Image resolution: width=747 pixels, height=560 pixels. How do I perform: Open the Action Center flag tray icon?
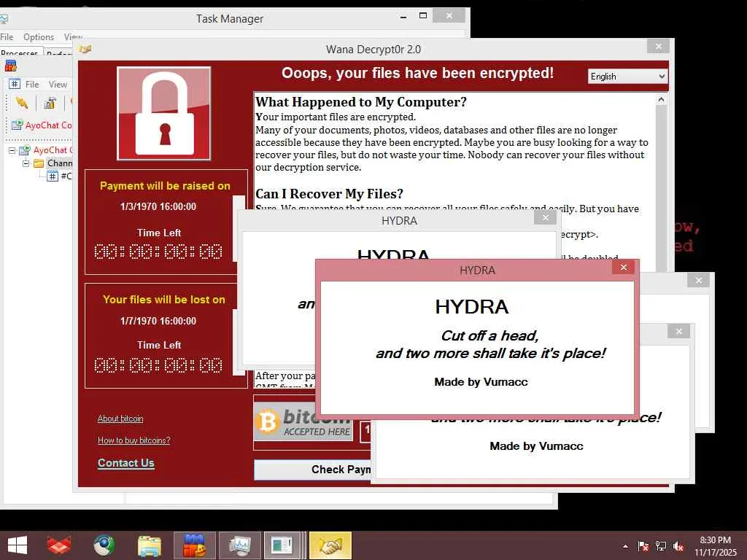tap(643, 546)
